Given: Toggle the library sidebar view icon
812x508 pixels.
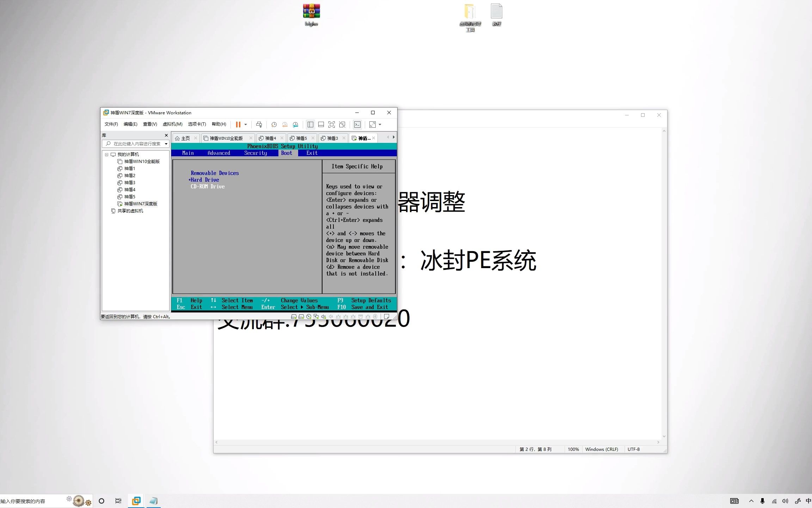Looking at the screenshot, I should (310, 125).
